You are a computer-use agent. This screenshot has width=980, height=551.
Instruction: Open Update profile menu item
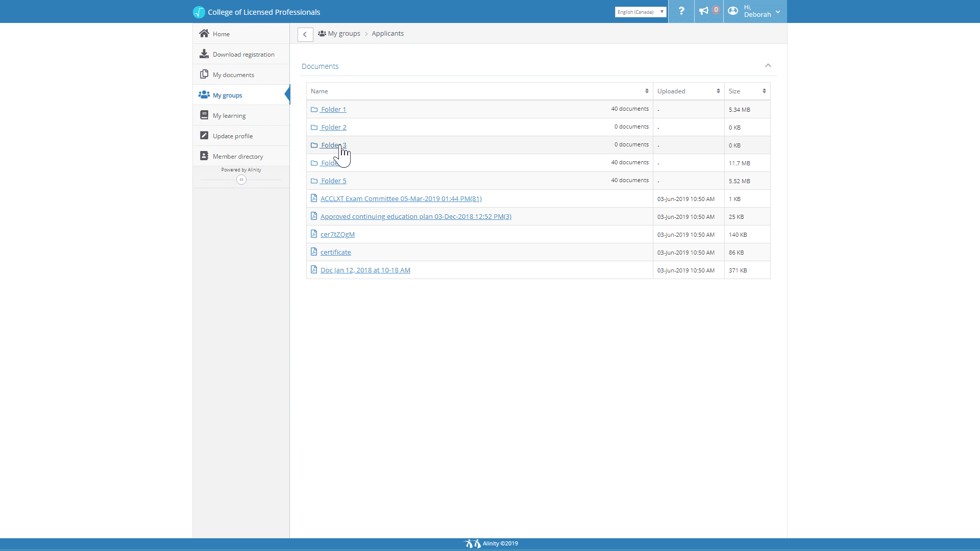point(241,136)
